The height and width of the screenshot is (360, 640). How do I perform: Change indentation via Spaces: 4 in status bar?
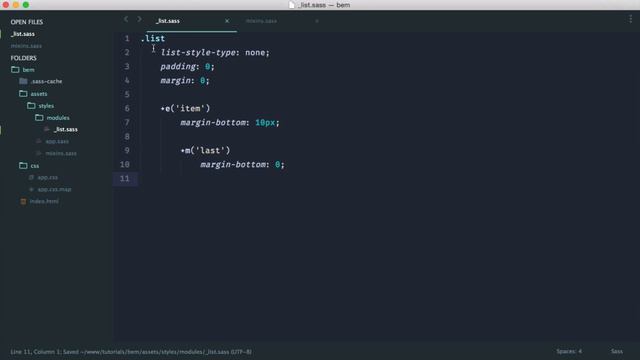(x=569, y=351)
